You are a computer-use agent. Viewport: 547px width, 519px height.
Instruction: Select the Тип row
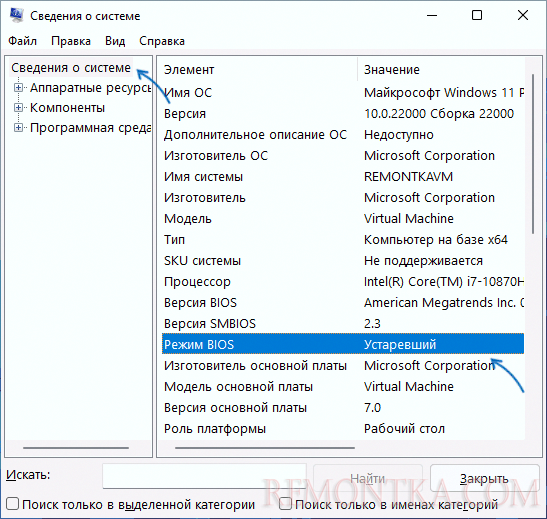pos(343,240)
